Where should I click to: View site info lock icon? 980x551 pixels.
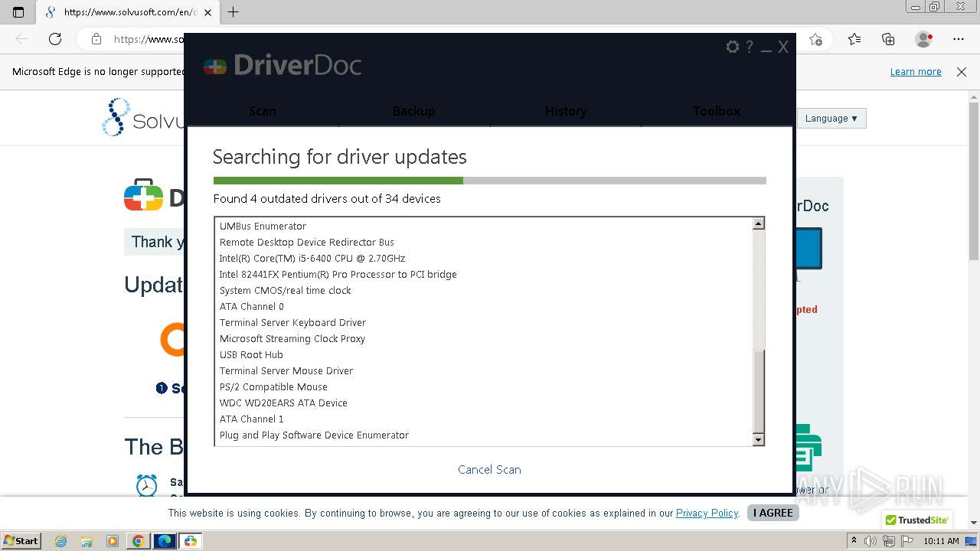pyautogui.click(x=96, y=39)
